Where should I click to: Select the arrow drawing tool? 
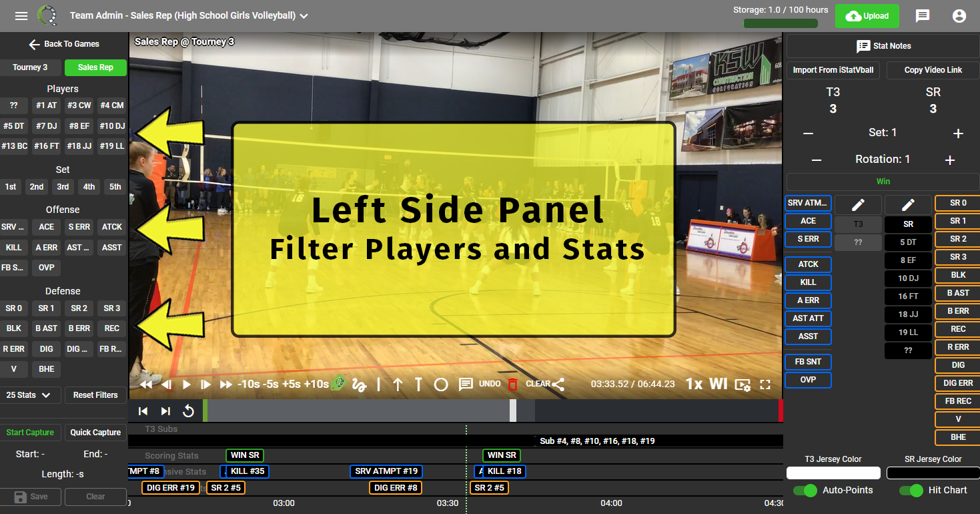click(x=398, y=384)
